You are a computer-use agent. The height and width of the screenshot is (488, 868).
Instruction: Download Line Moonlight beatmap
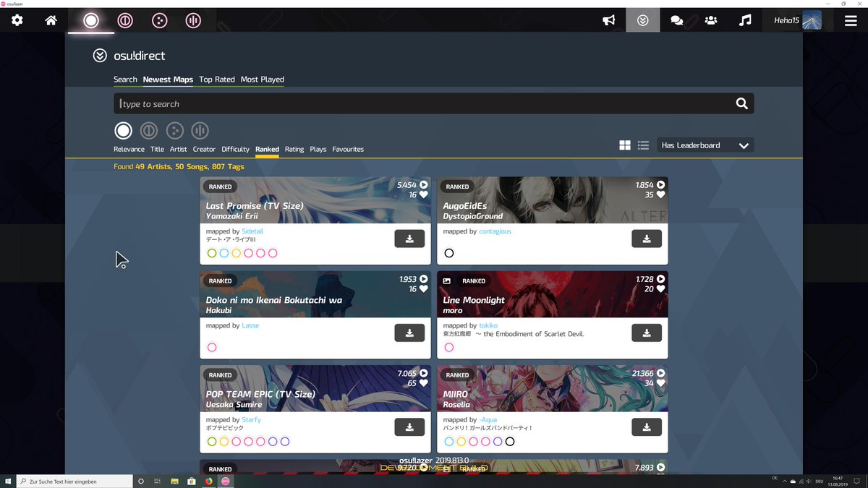click(x=647, y=333)
